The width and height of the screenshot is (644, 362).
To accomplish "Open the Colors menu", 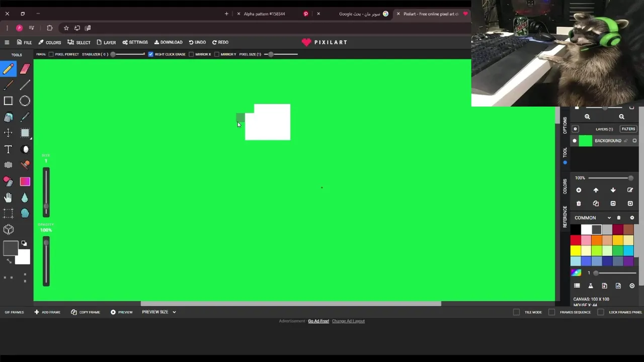I will [50, 42].
